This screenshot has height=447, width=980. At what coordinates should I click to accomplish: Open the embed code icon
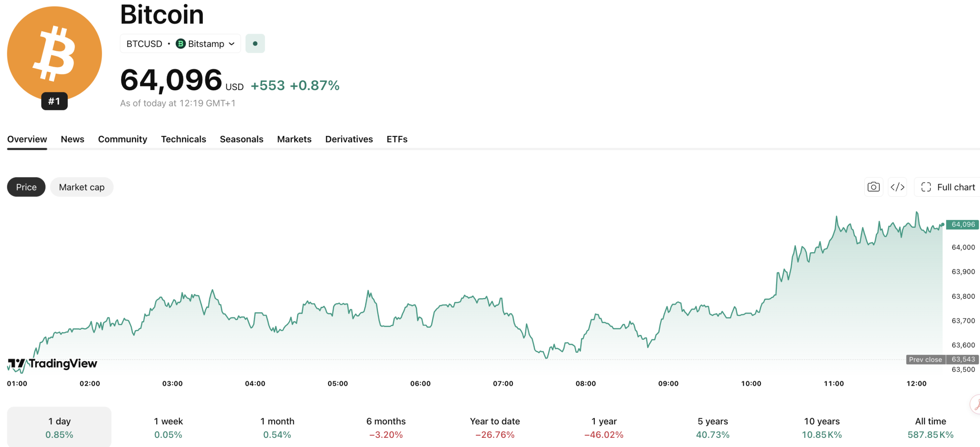coord(897,187)
